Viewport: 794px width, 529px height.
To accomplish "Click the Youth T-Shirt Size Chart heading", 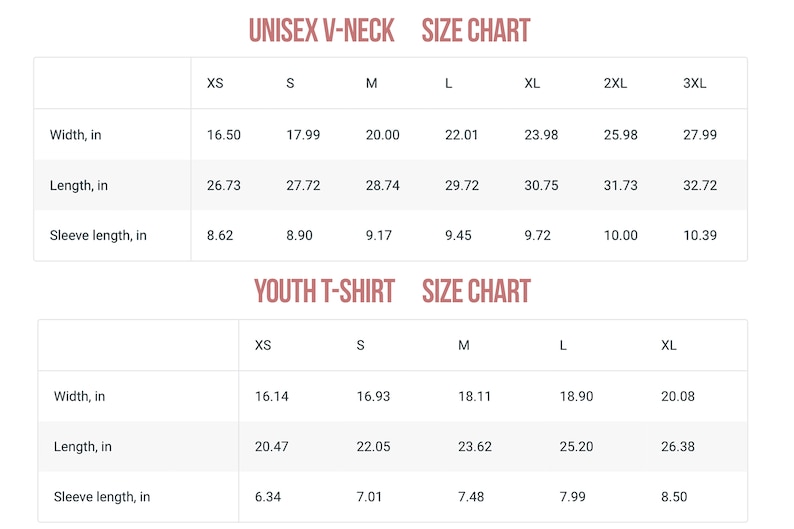I will coord(392,292).
